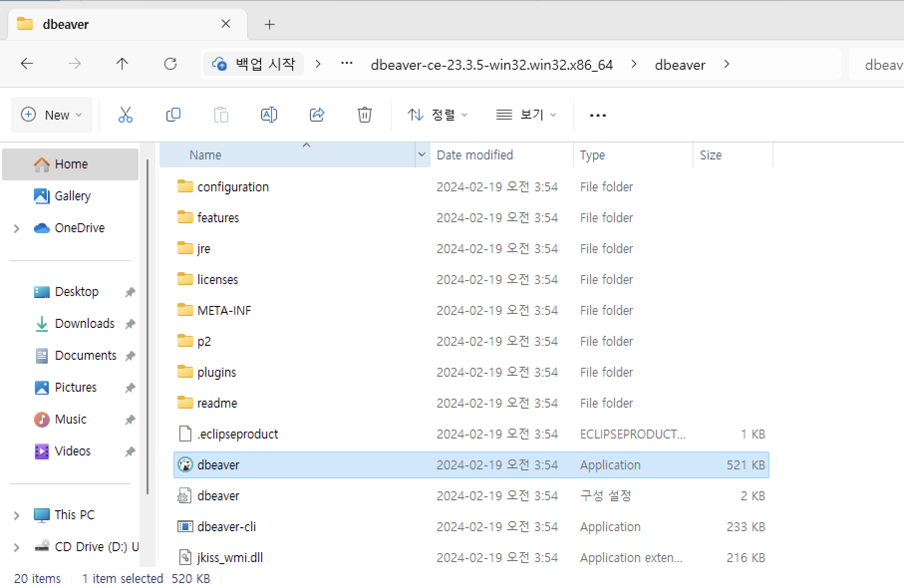The height and width of the screenshot is (588, 904).
Task: Select the dbeaver-cli application icon
Action: click(185, 527)
